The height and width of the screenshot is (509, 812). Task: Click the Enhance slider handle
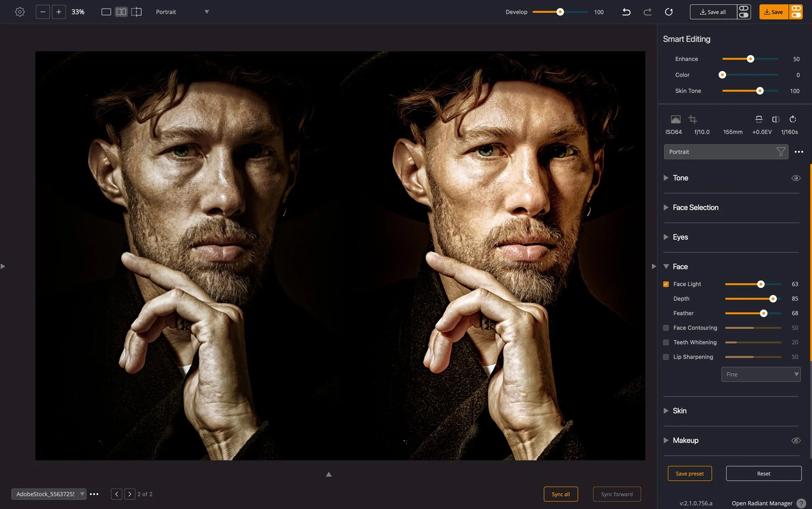(750, 59)
